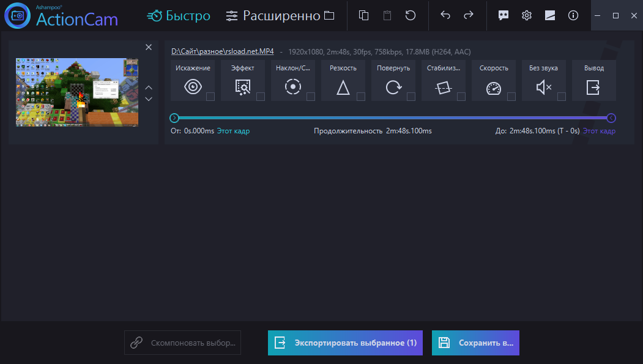This screenshot has height=364, width=643.
Task: Open the settings gear icon
Action: 527,15
